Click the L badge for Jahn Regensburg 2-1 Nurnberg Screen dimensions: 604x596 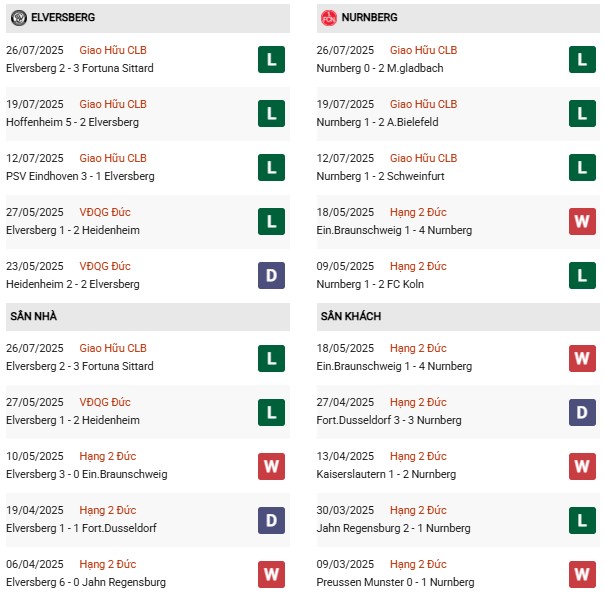tap(582, 520)
